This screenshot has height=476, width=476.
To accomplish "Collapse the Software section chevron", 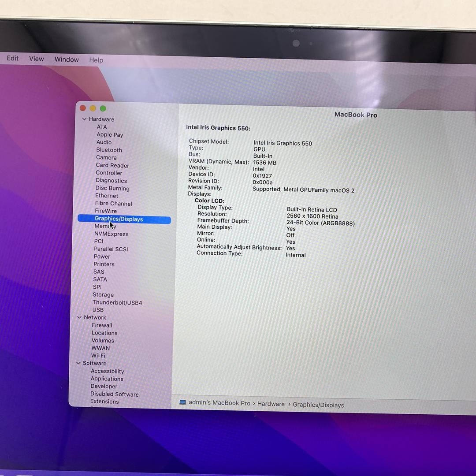I will pos(78,363).
